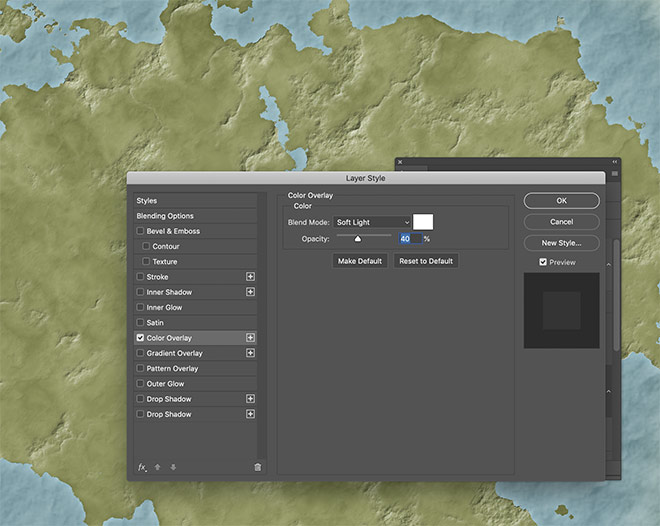Click the delete effect trash icon

coord(257,467)
